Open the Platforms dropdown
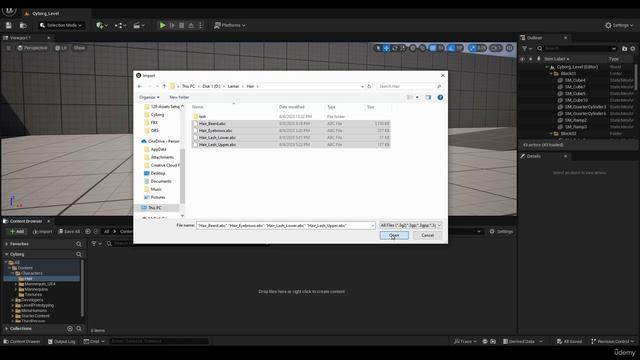The width and height of the screenshot is (640, 360). tap(230, 25)
